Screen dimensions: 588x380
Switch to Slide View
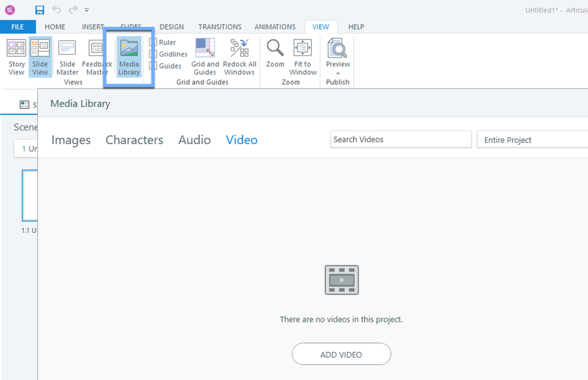tap(40, 57)
